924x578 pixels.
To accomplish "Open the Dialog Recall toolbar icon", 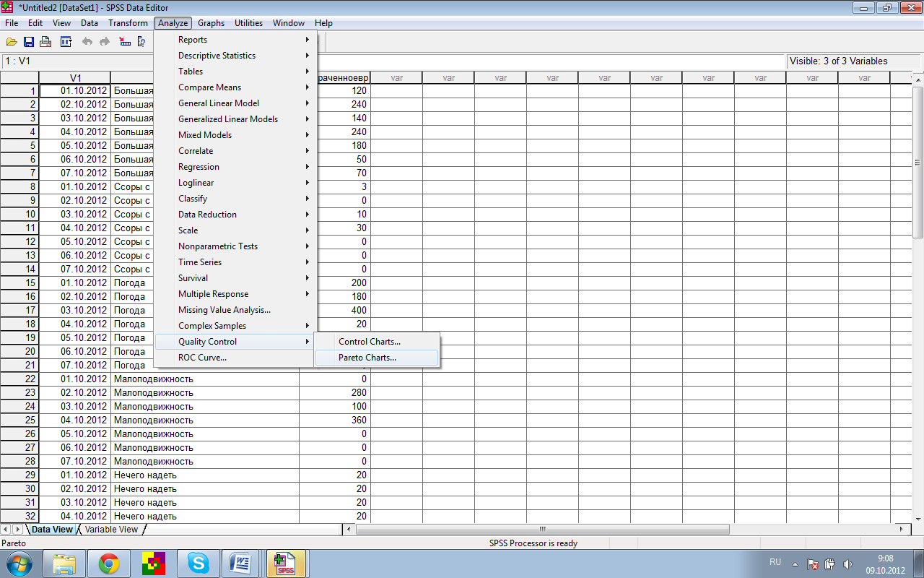I will (x=66, y=42).
